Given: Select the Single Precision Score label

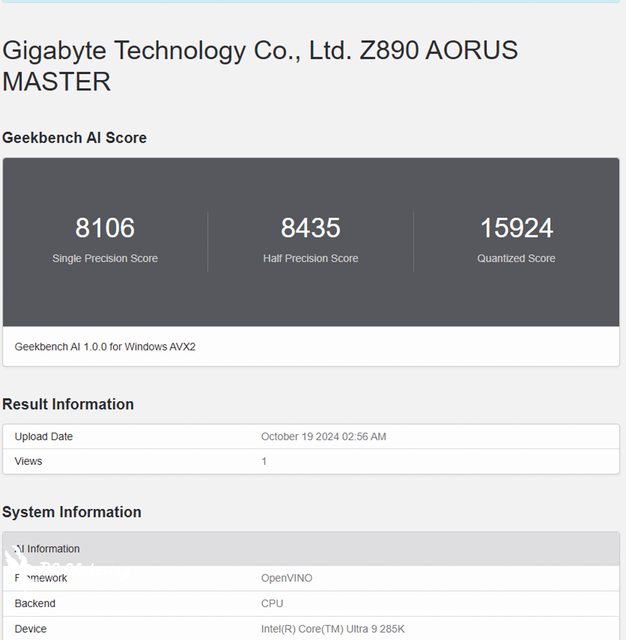Looking at the screenshot, I should point(105,258).
